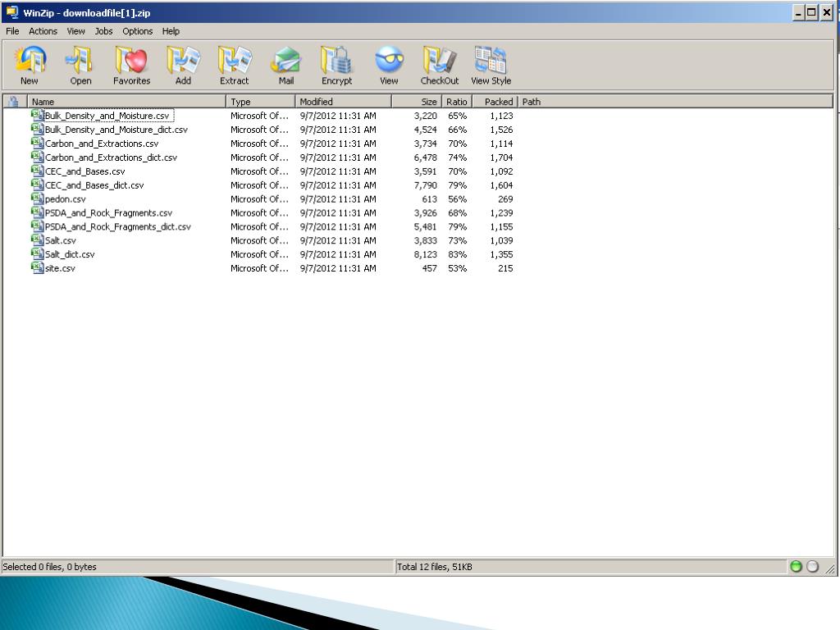
Task: Select the Excel icon beside Salt_dict.csv
Action: [x=38, y=253]
